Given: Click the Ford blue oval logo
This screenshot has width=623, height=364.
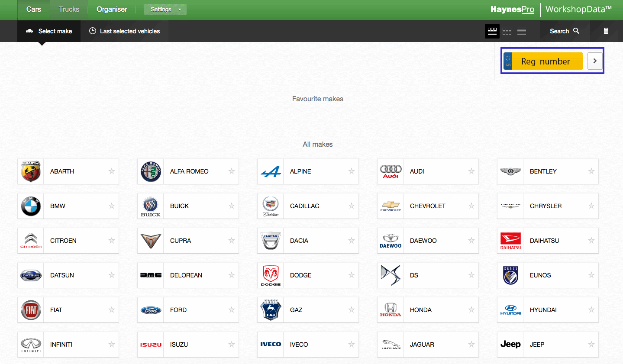Looking at the screenshot, I should [151, 310].
